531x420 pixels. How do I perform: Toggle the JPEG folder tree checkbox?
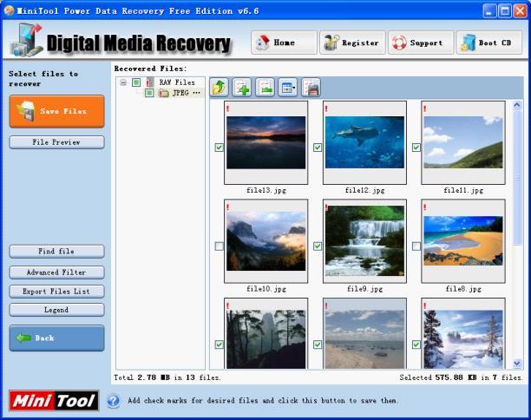pos(149,93)
